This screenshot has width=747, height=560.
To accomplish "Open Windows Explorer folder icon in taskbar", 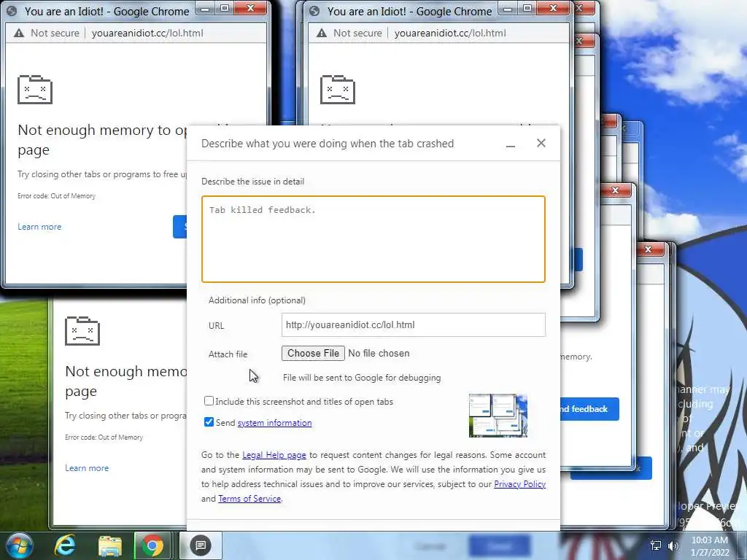I will pyautogui.click(x=110, y=546).
